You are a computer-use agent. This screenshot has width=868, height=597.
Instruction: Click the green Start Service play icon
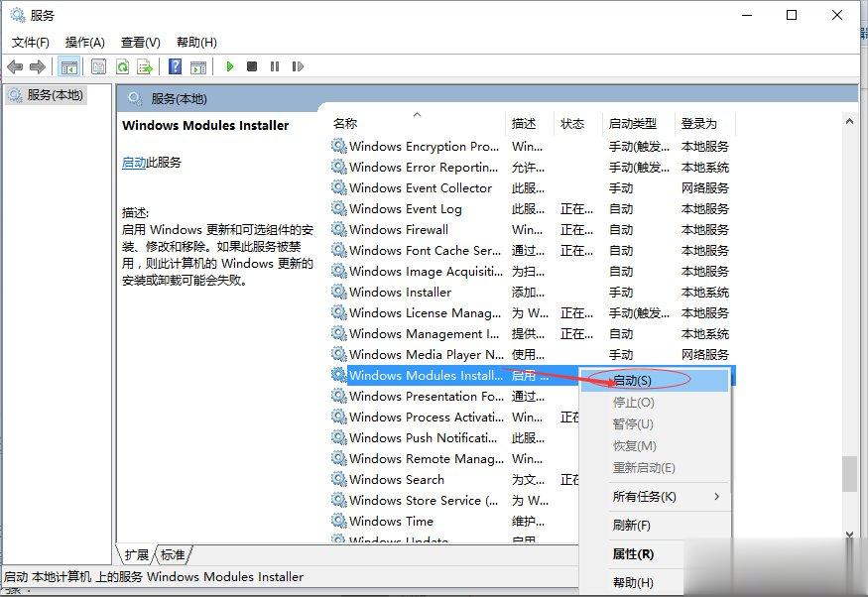click(230, 66)
